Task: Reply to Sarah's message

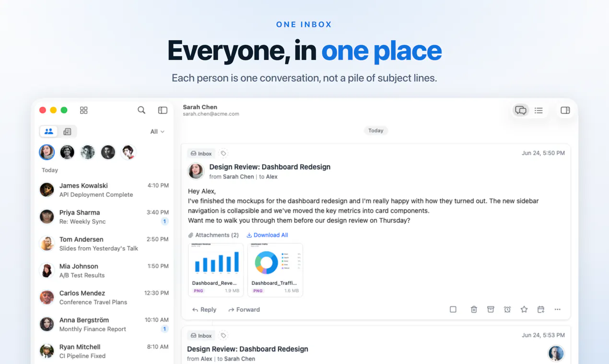Action: click(204, 310)
